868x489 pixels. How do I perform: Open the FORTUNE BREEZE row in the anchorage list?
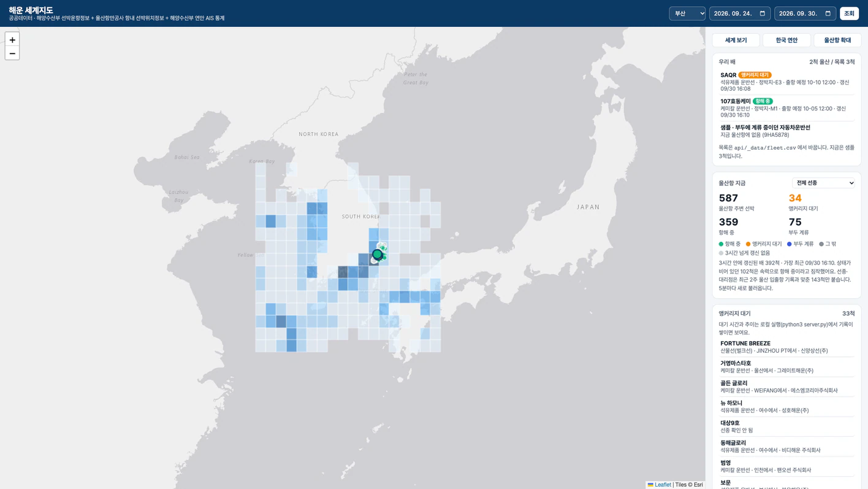tap(786, 347)
